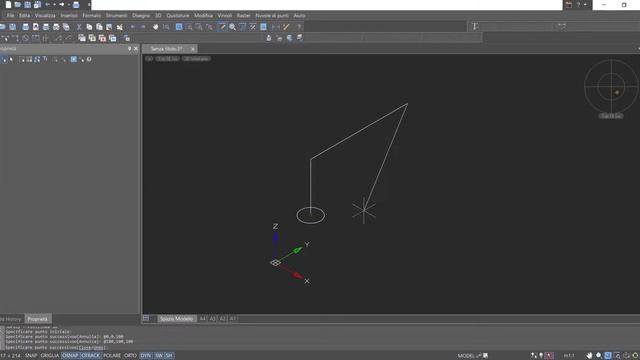Toggle SNAP in the status bar
640x360 pixels.
pyautogui.click(x=31, y=356)
